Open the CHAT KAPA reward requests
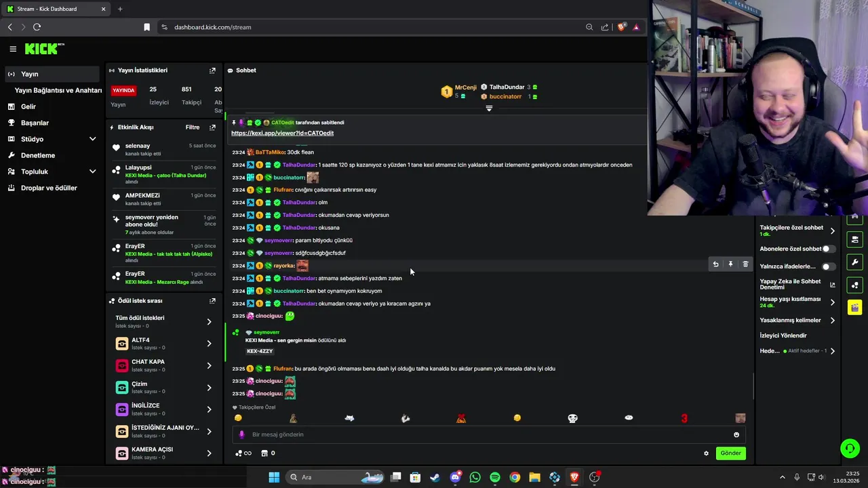 coord(163,365)
